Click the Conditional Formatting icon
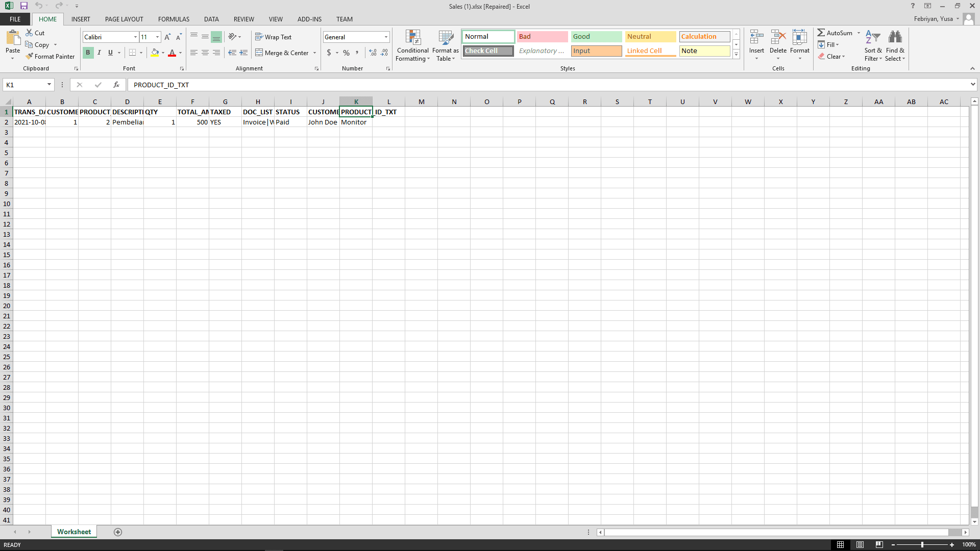 pyautogui.click(x=413, y=38)
